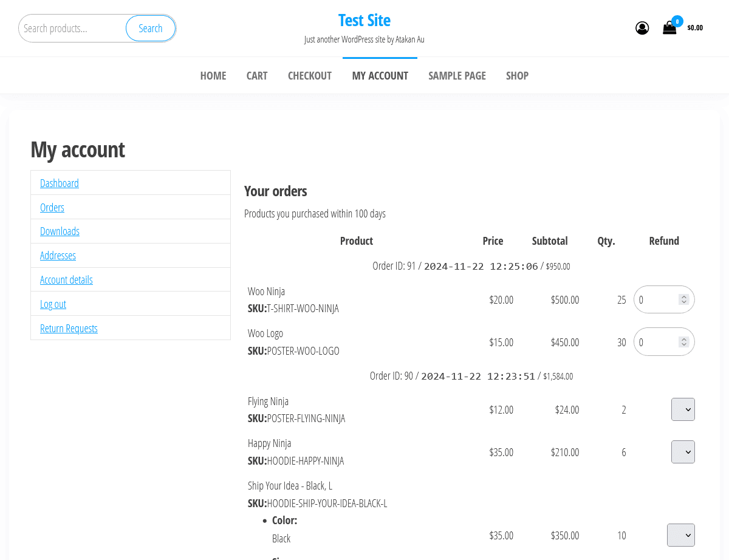
Task: Open the CART menu item
Action: point(257,76)
